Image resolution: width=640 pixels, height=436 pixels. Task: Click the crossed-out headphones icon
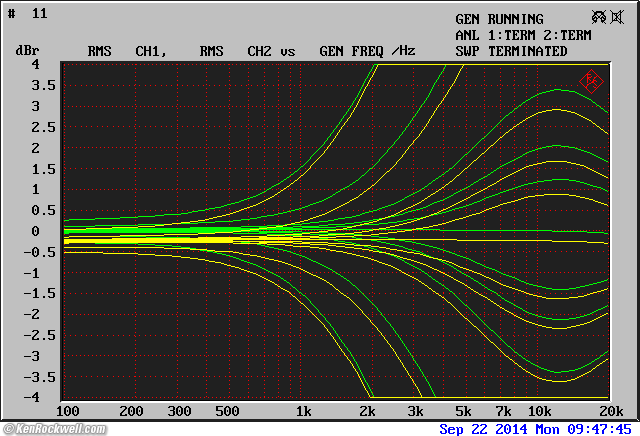(x=599, y=17)
